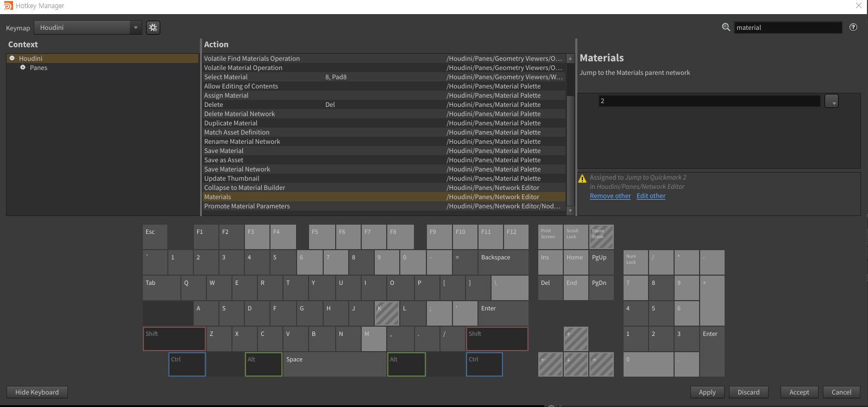The width and height of the screenshot is (868, 407).
Task: Click the Del key beside End key
Action: pyautogui.click(x=550, y=288)
